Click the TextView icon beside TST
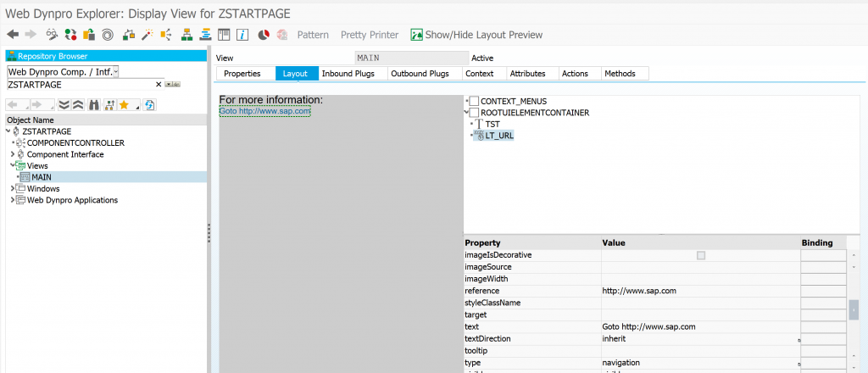Viewport: 868px width, 373px height. coord(479,125)
